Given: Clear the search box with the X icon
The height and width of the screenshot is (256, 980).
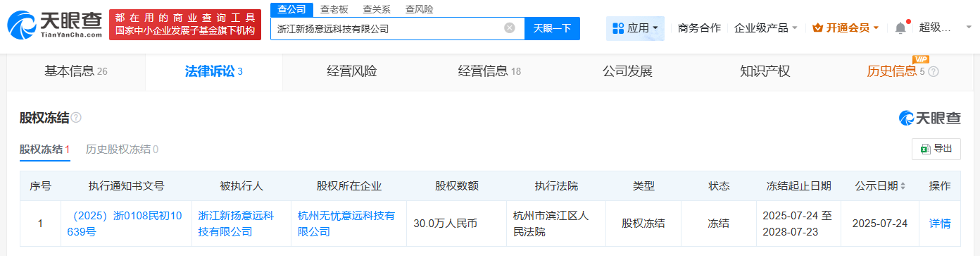Looking at the screenshot, I should [x=510, y=28].
